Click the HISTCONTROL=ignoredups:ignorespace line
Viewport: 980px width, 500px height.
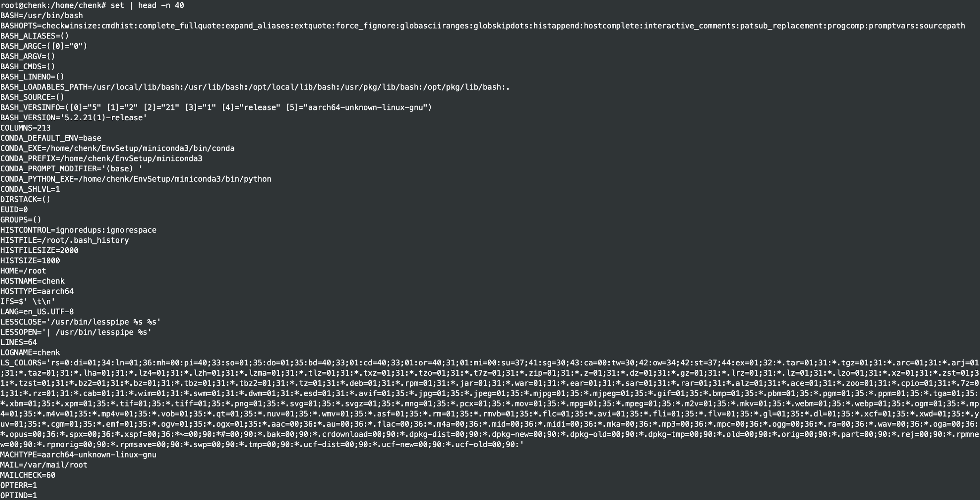point(78,230)
